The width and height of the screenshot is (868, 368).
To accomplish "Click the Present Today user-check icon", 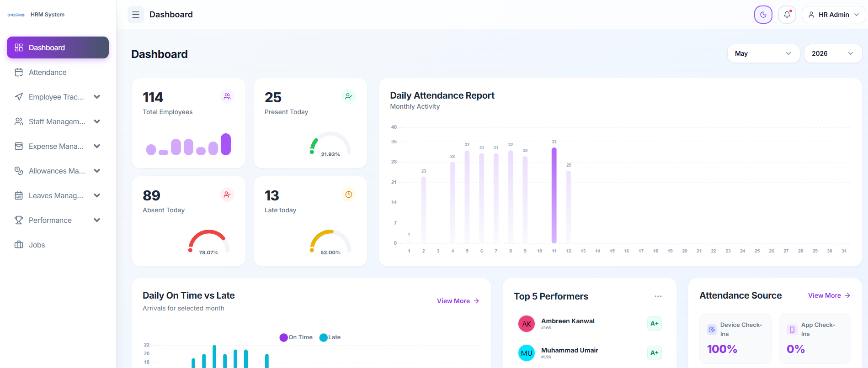I will coord(349,96).
